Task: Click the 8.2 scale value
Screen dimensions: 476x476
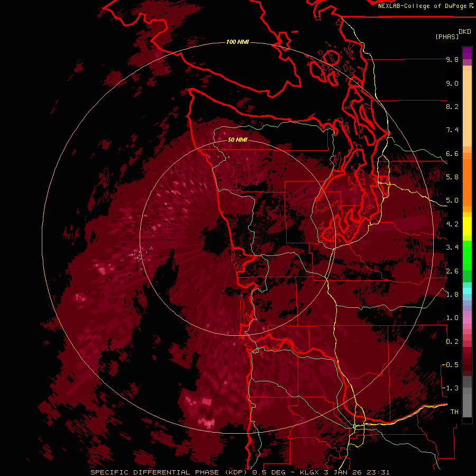Action: coord(452,106)
